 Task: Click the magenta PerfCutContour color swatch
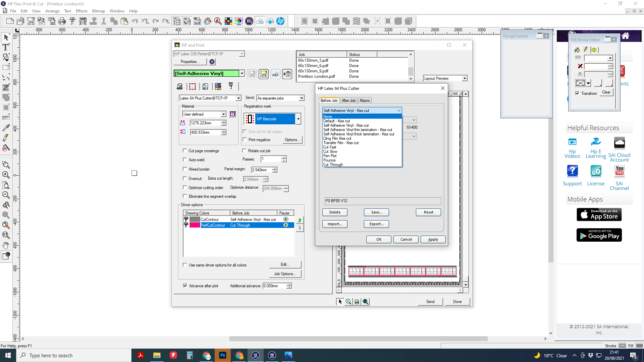coord(195,225)
